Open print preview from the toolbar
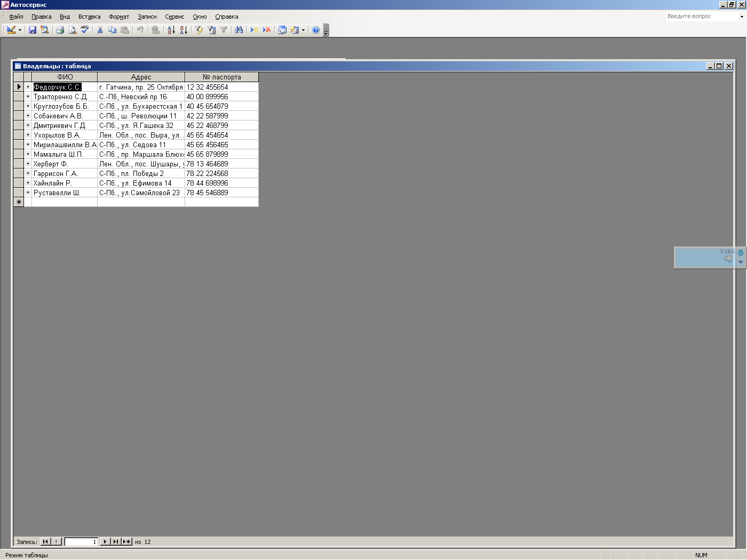The width and height of the screenshot is (747, 560). point(73,30)
